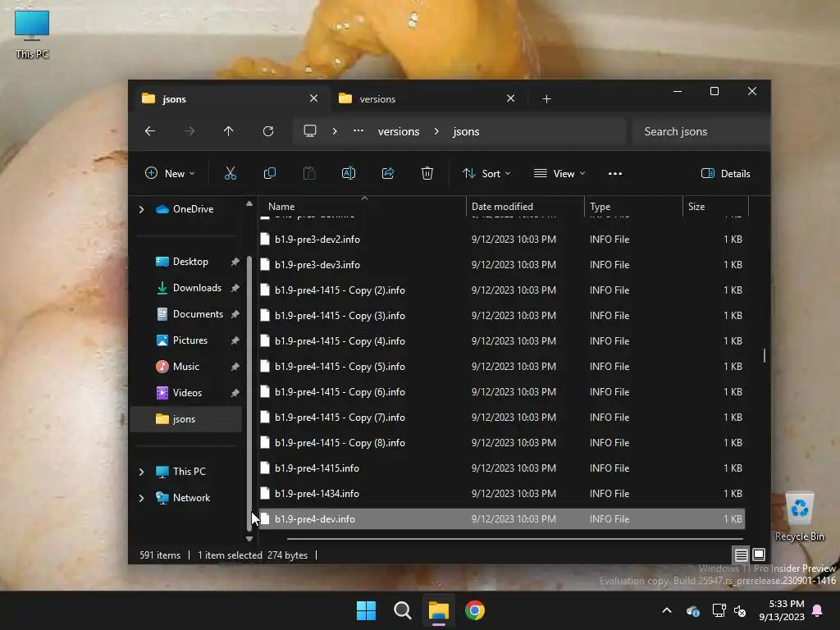This screenshot has width=840, height=630.
Task: Open the New dropdown menu
Action: pos(170,174)
